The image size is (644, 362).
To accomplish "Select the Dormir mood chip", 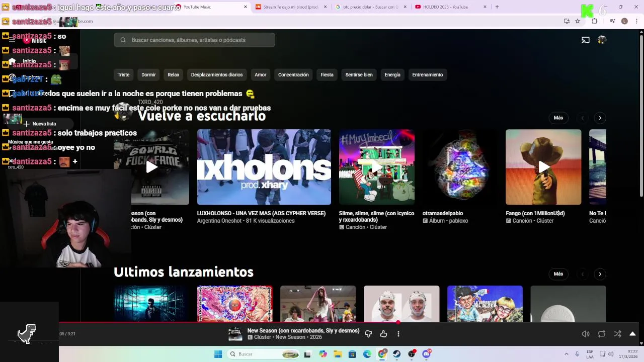I will [x=148, y=75].
